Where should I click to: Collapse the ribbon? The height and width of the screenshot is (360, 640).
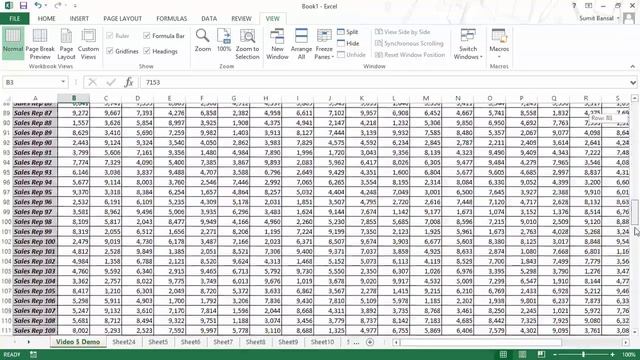tap(632, 67)
